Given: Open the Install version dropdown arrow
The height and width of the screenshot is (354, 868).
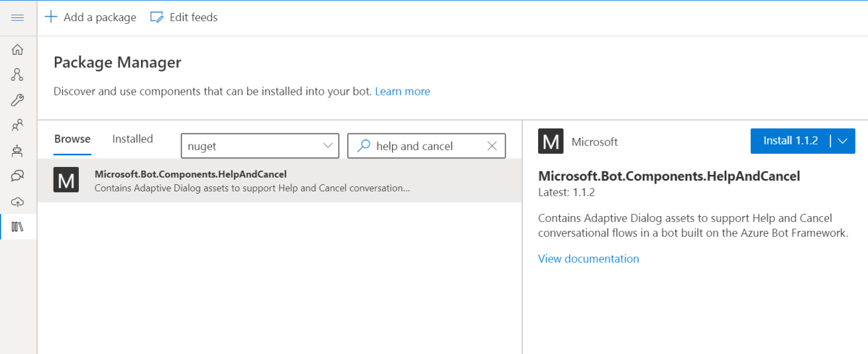Looking at the screenshot, I should click(x=842, y=142).
